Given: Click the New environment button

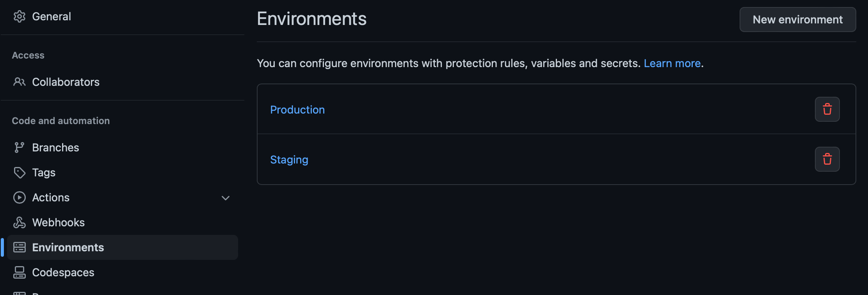Looking at the screenshot, I should click(798, 20).
